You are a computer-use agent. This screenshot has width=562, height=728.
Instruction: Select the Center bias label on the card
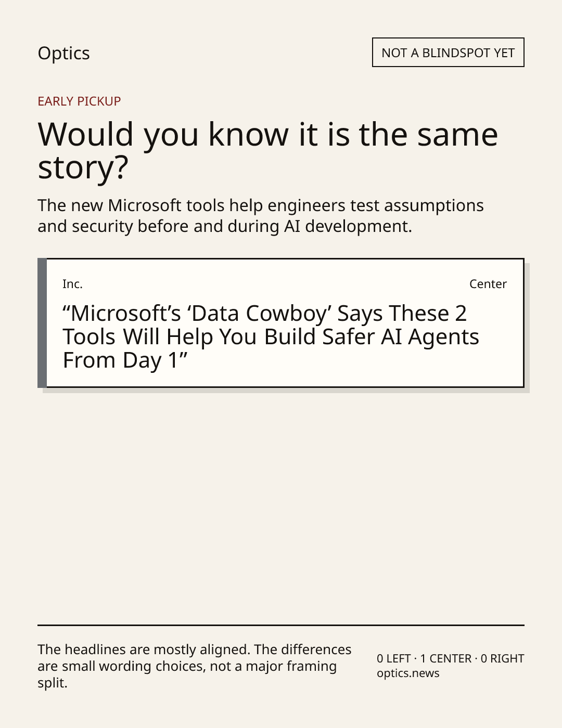point(488,284)
